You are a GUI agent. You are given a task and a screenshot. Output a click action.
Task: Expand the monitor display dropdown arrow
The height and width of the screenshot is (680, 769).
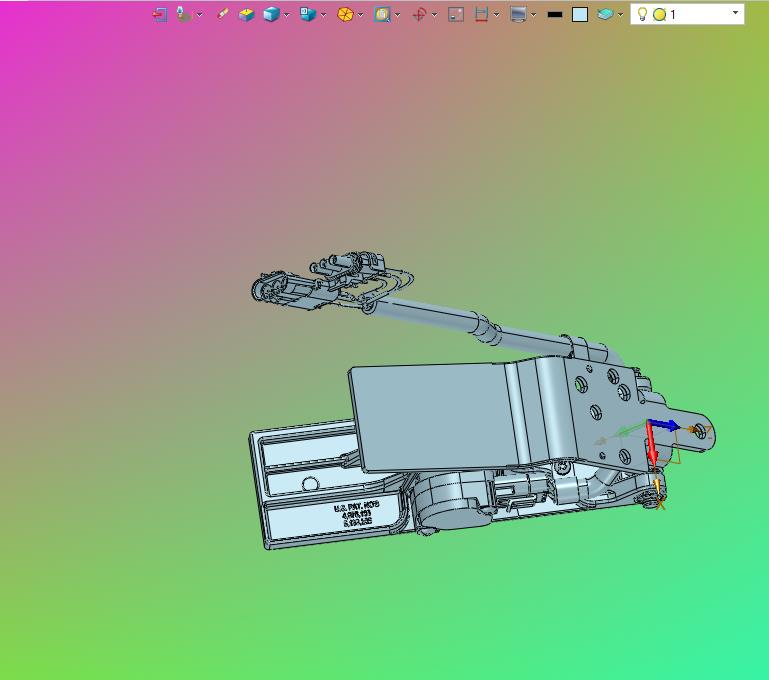click(x=533, y=15)
